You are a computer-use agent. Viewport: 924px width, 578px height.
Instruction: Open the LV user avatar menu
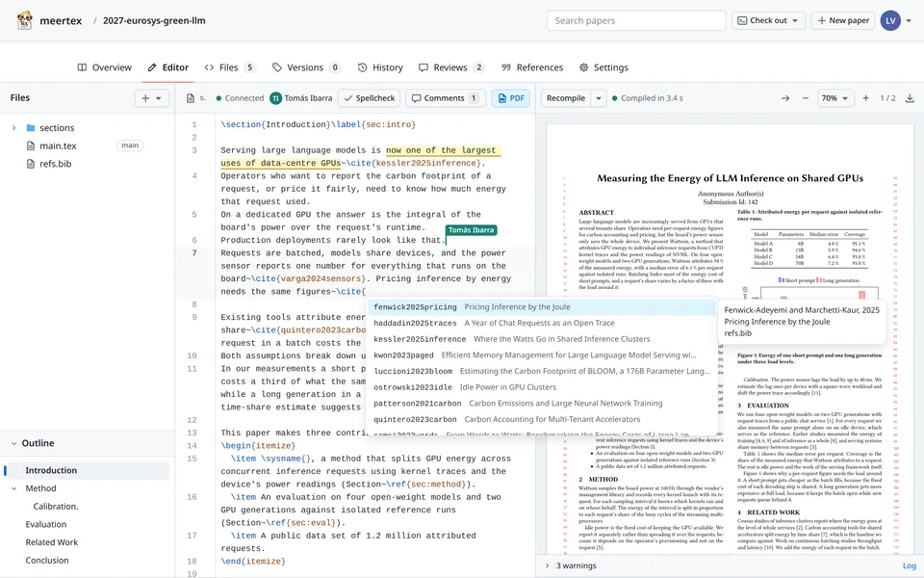(889, 20)
